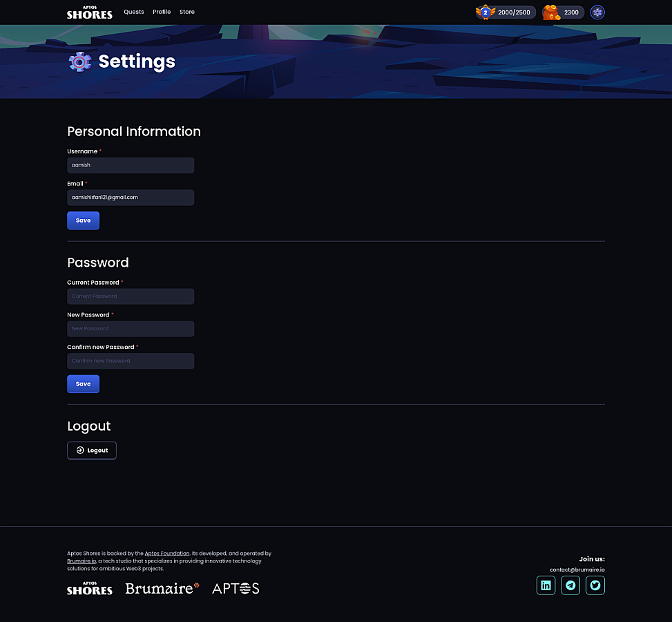Screen dimensions: 672x622
Task: Follow the Aptos Foundation link
Action: tap(167, 554)
